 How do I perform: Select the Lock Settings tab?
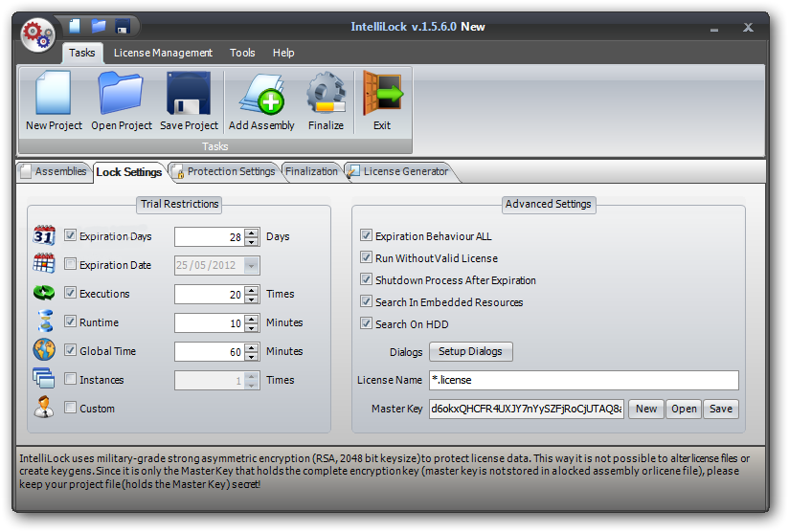129,172
